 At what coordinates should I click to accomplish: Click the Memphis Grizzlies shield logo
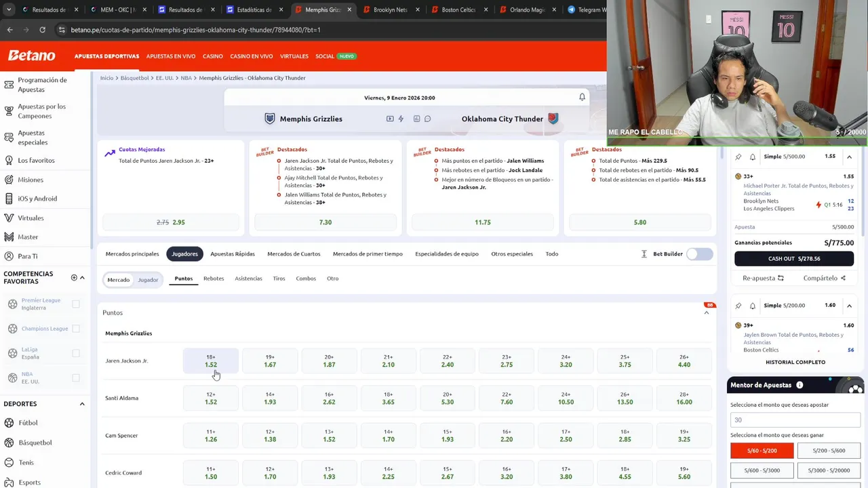(270, 119)
